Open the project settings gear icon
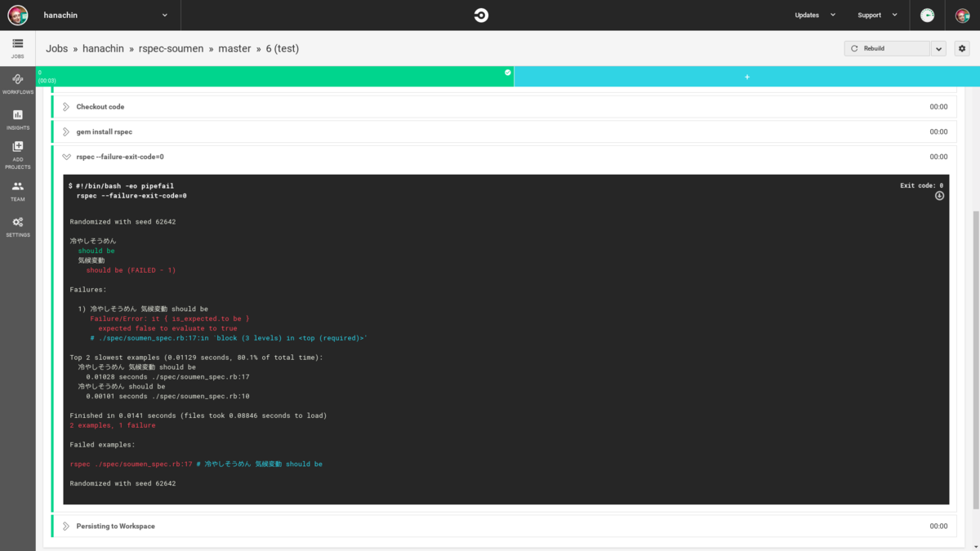 coord(962,48)
